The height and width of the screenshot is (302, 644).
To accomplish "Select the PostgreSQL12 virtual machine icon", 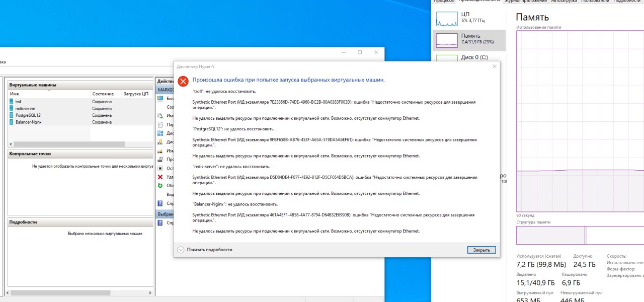I will click(x=12, y=115).
